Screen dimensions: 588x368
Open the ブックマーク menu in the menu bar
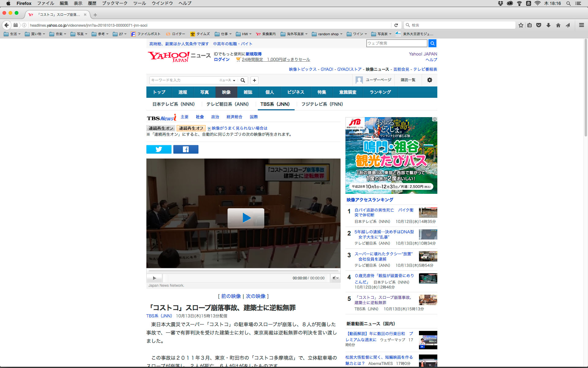pyautogui.click(x=115, y=3)
